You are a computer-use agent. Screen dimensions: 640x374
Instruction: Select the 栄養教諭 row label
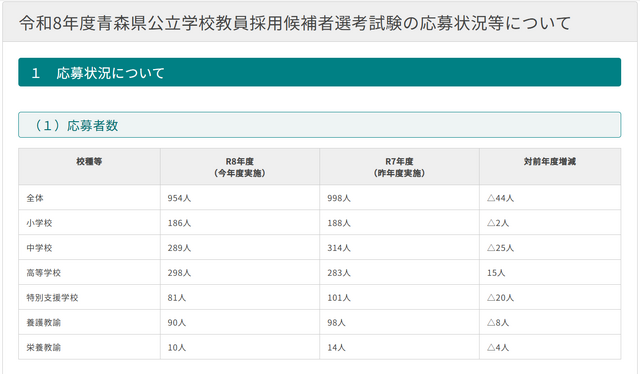[x=44, y=347]
